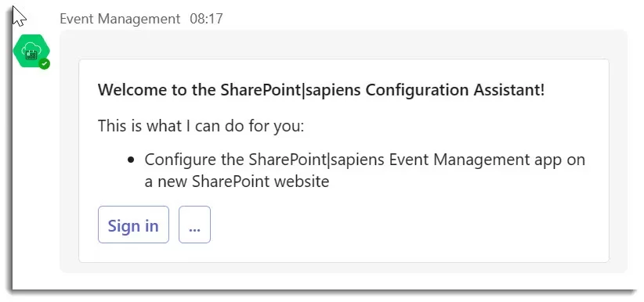Image resolution: width=644 pixels, height=302 pixels.
Task: Click the bullet point marker
Action: [131, 160]
